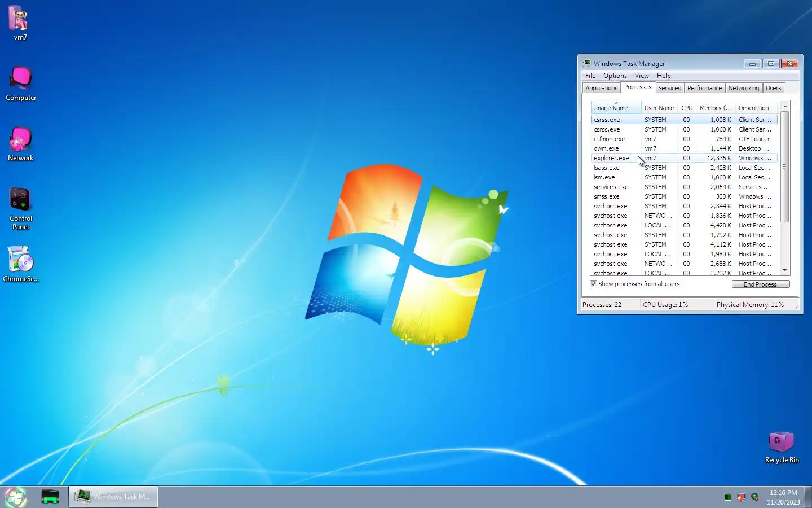
Task: Select the ctfmon.exe process row
Action: (x=684, y=139)
